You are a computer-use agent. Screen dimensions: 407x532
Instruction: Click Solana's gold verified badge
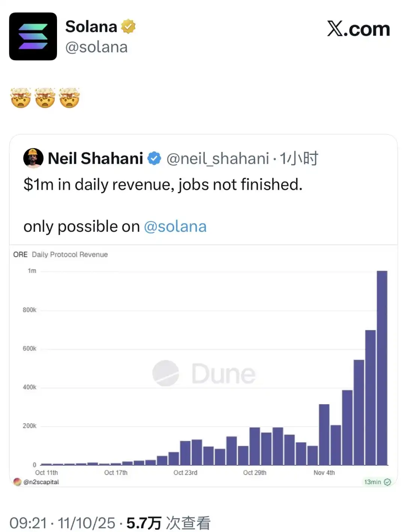click(x=128, y=26)
